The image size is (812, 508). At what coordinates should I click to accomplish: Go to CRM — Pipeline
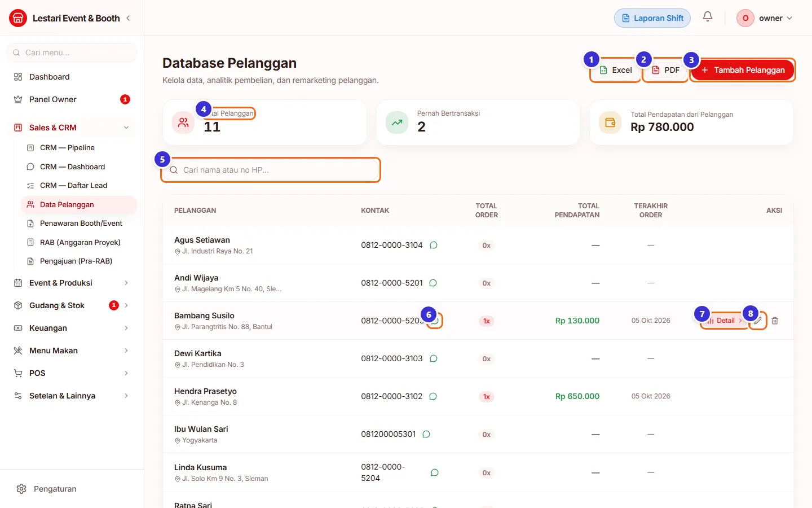tap(78, 148)
